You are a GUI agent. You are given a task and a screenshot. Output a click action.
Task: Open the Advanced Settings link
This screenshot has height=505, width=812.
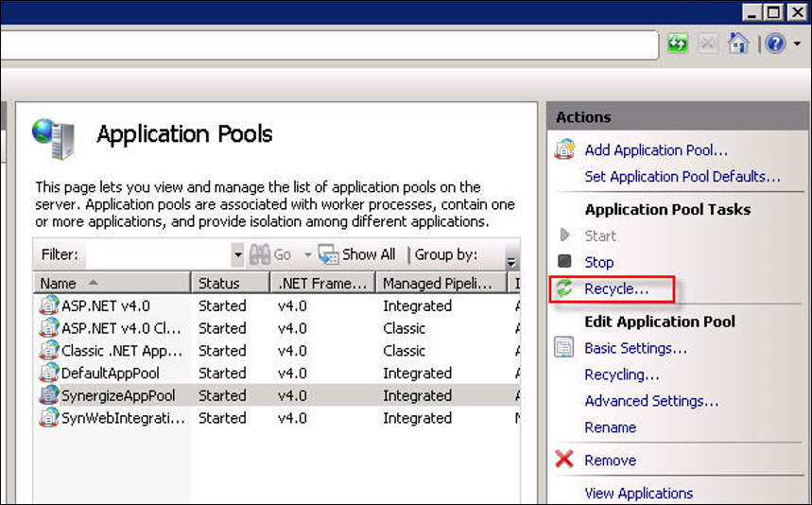point(651,401)
